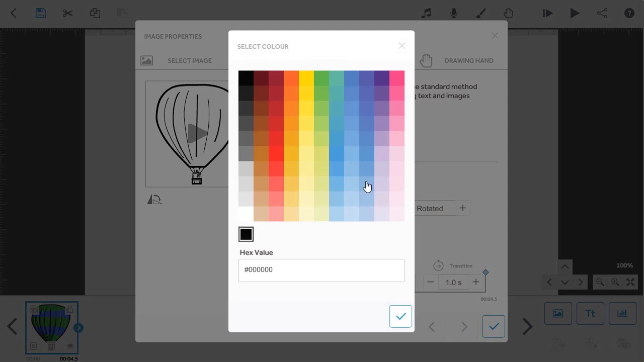This screenshot has height=362, width=644.
Task: Pan the canvas up
Action: click(565, 267)
